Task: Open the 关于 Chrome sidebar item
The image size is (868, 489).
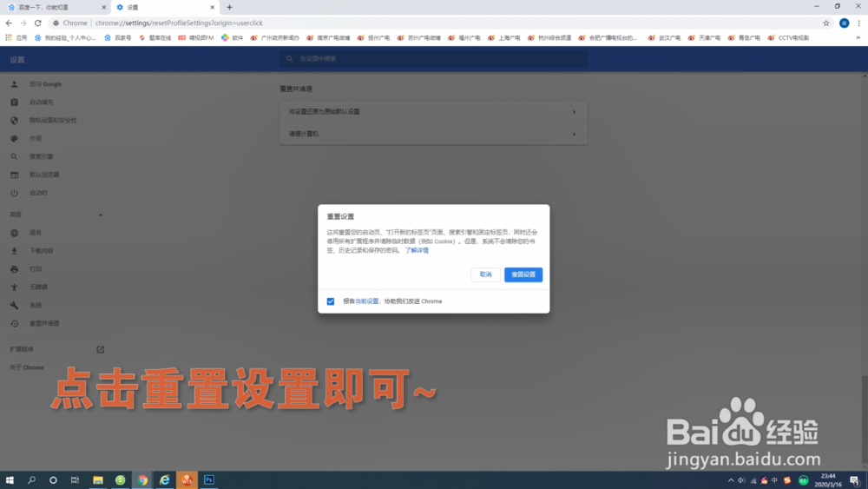Action: pyautogui.click(x=27, y=367)
